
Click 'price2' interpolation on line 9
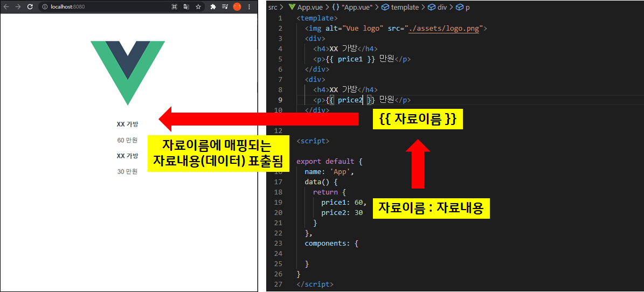(350, 100)
